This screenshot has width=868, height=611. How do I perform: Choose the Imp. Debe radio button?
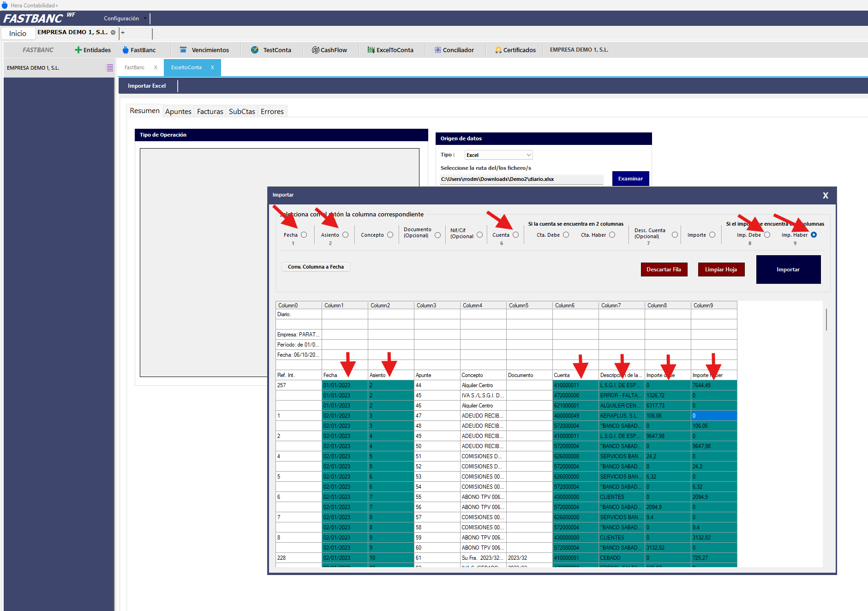767,235
